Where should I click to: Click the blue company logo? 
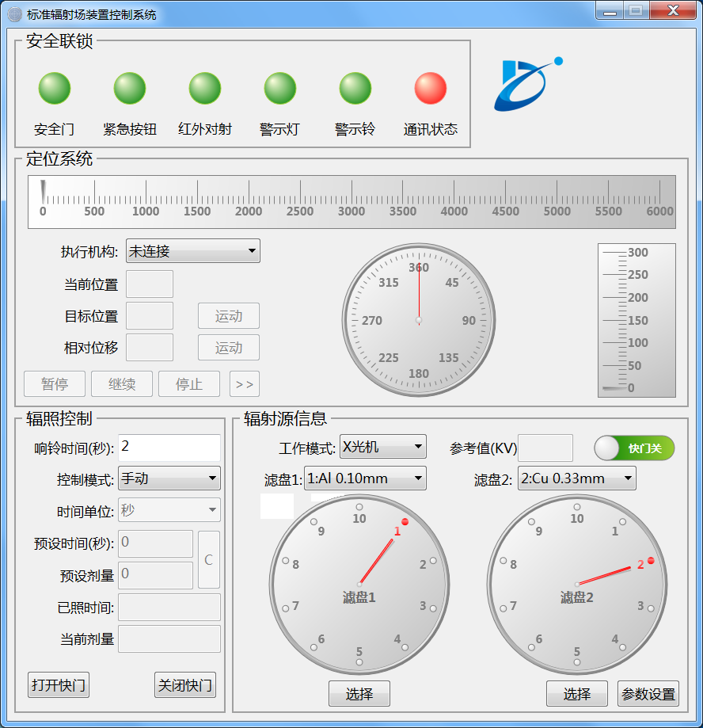(528, 85)
